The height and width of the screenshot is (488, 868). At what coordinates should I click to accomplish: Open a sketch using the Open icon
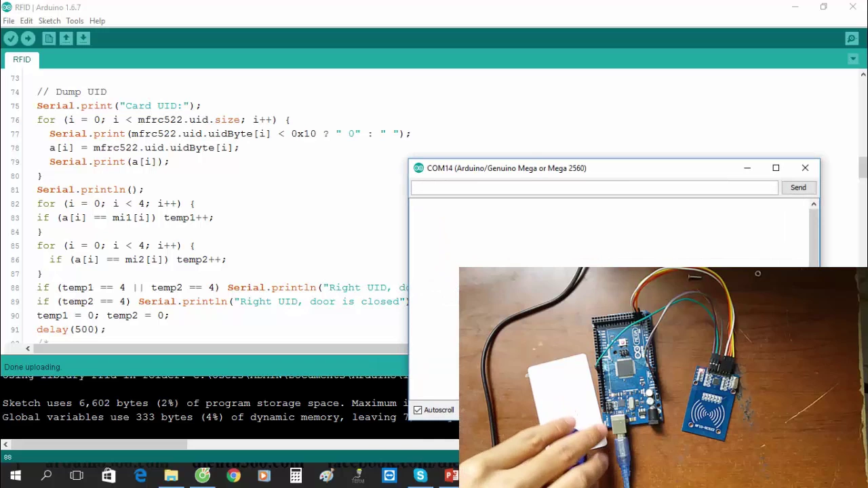[66, 39]
